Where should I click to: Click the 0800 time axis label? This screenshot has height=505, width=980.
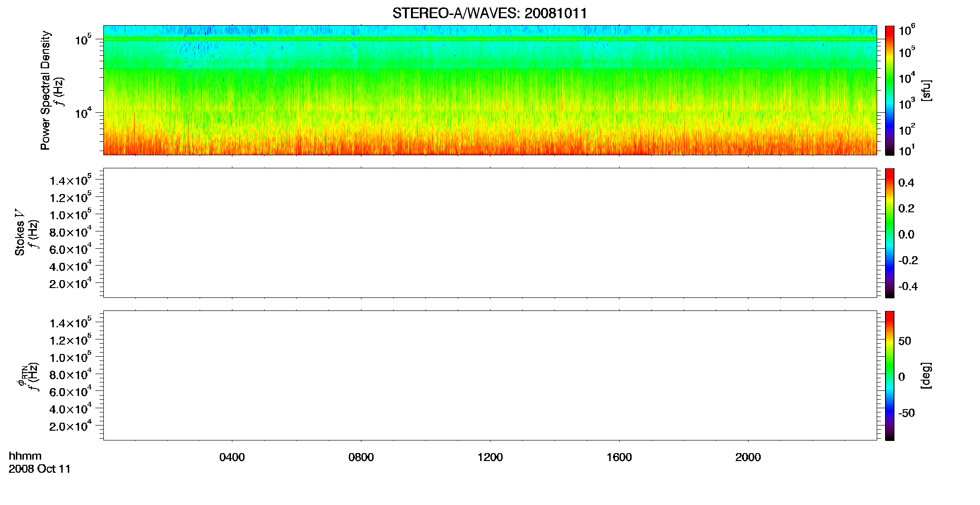point(361,457)
